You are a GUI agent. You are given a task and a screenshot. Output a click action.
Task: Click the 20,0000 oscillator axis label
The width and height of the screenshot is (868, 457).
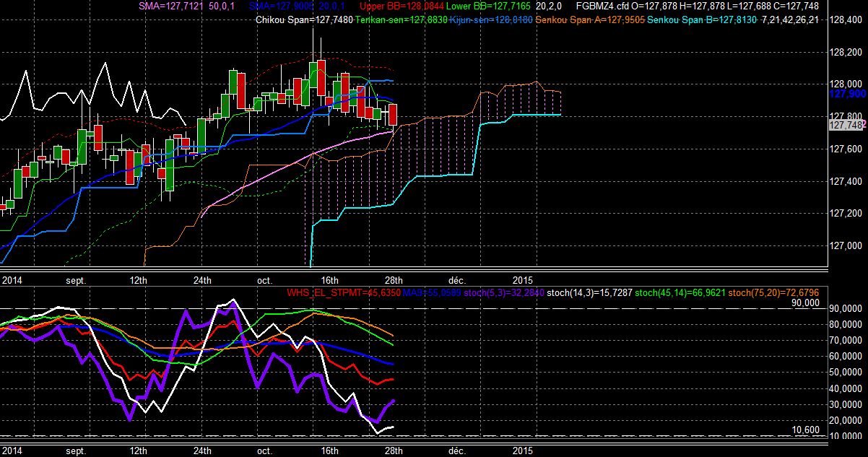click(x=846, y=420)
